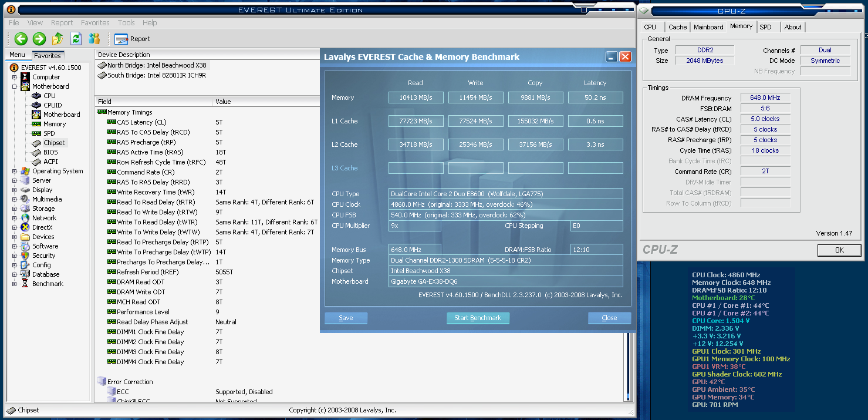Image resolution: width=868 pixels, height=420 pixels.
Task: Select the DirectX category icon
Action: 25,227
